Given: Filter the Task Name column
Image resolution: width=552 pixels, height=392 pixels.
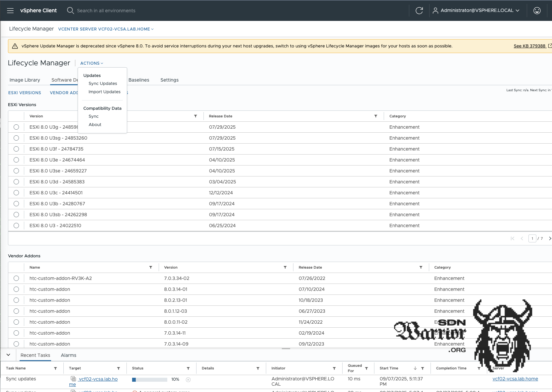Looking at the screenshot, I should click(55, 368).
